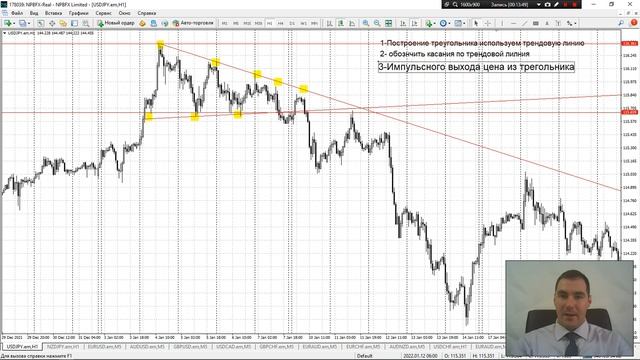Open the templates icon
Screen dimensions: 640x360
tap(458, 23)
